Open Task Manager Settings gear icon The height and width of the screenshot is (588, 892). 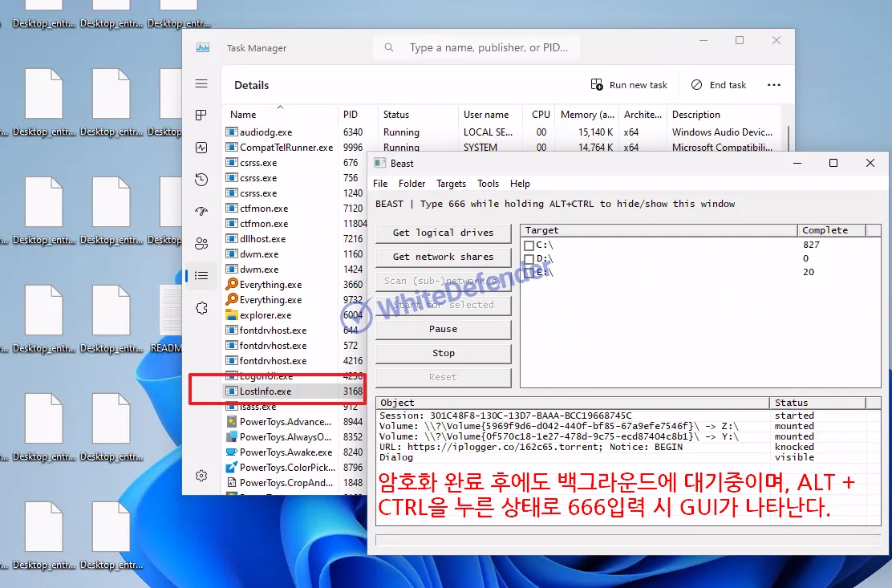click(201, 476)
